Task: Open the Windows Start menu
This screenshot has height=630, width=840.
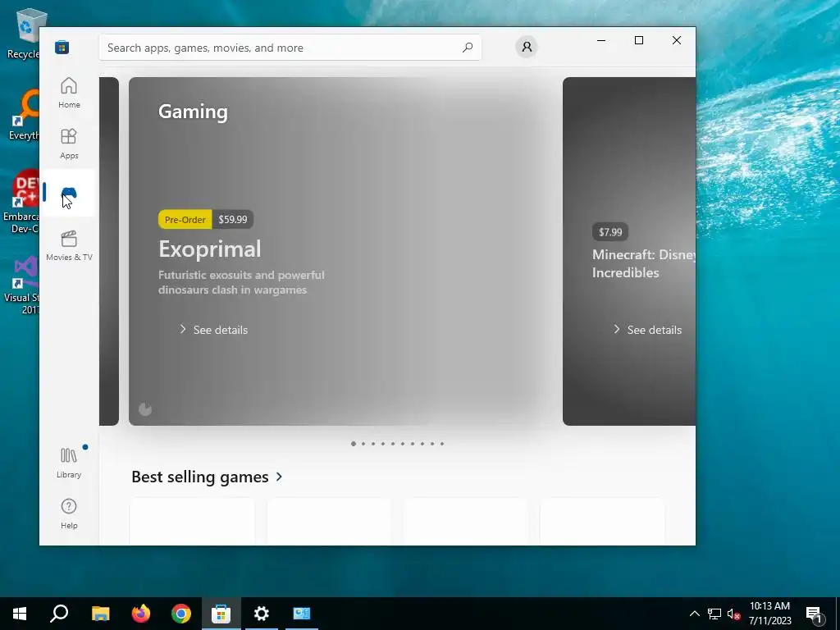Action: [x=20, y=614]
